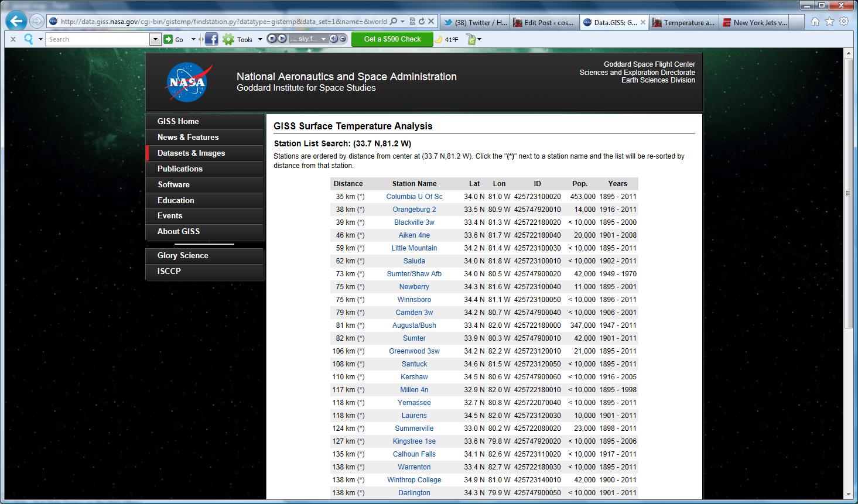Image resolution: width=858 pixels, height=504 pixels.
Task: Expand the toolbar Search box dropdown
Action: click(155, 39)
